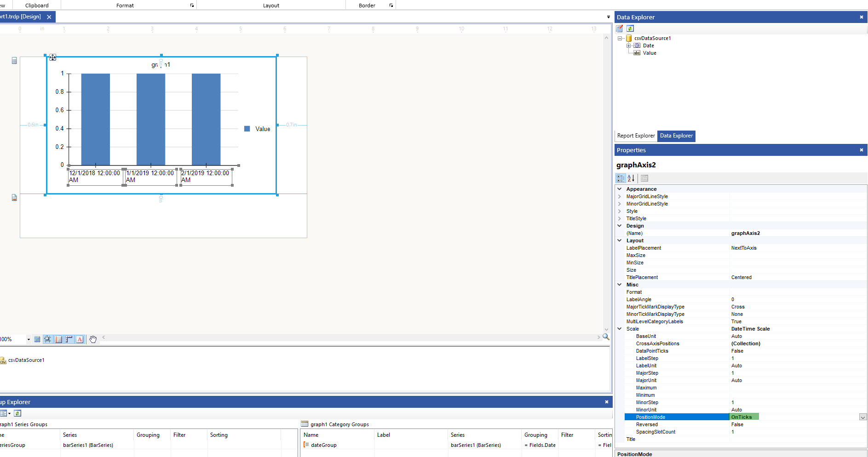The width and height of the screenshot is (868, 457).
Task: Toggle the red letter A watermark button
Action: coord(80,339)
